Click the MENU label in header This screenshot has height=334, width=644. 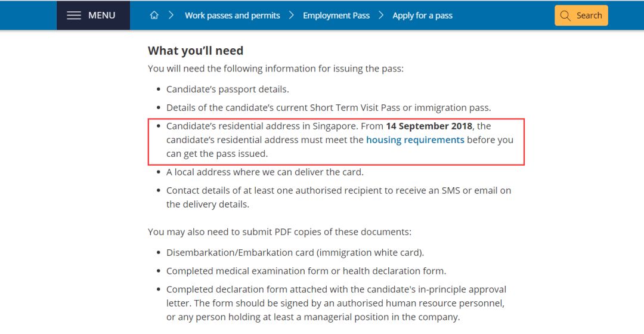101,16
